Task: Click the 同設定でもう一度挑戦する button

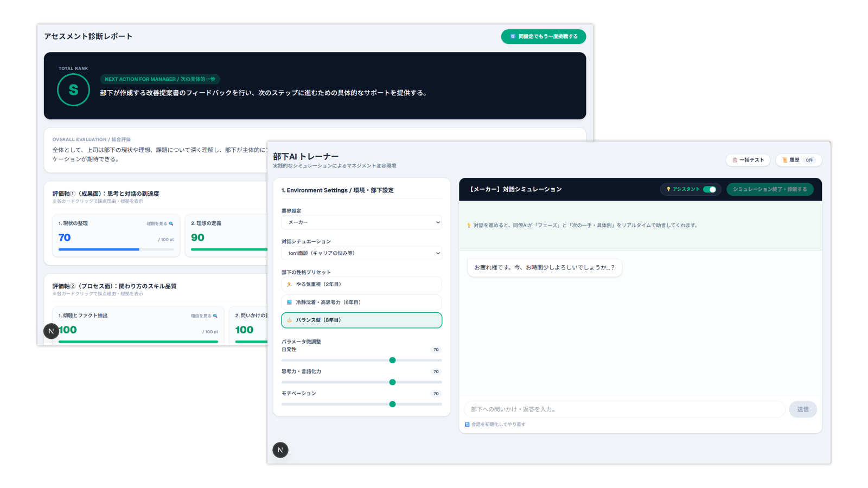Action: click(x=544, y=36)
